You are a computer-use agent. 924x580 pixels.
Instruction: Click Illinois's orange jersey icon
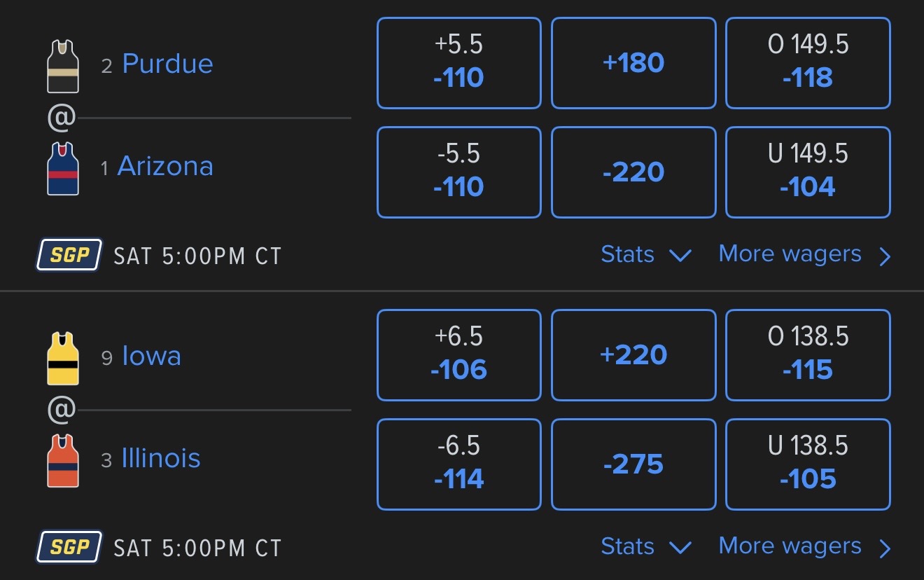[x=63, y=460]
